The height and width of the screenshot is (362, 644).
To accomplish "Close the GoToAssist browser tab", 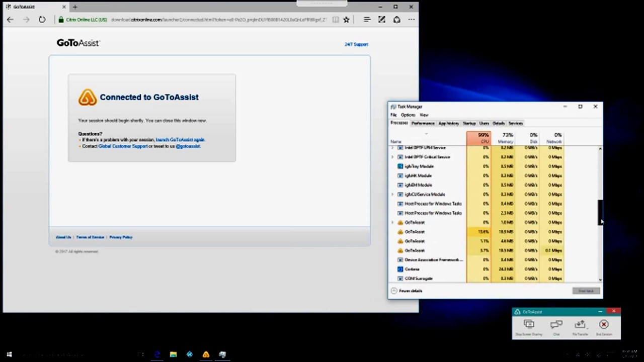I will click(x=64, y=7).
